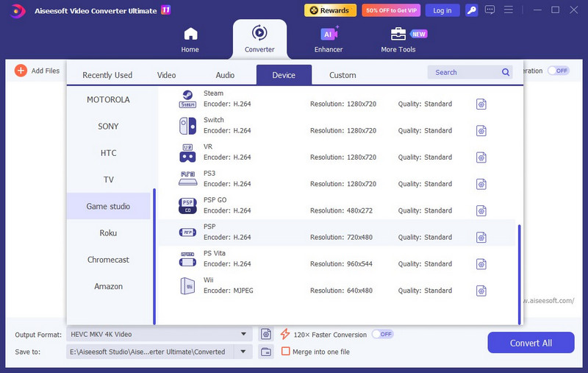588x373 pixels.
Task: Select the PS Vita device icon
Action: pos(187,259)
